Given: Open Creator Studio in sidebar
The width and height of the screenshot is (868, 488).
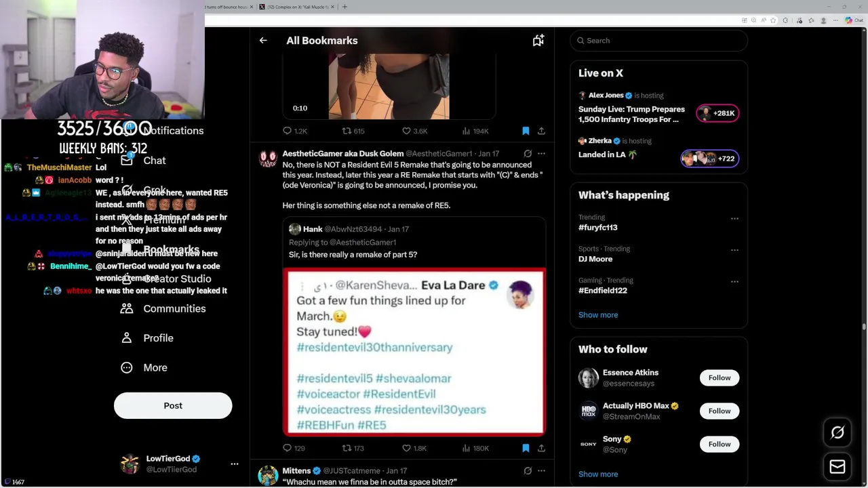Looking at the screenshot, I should pyautogui.click(x=166, y=279).
